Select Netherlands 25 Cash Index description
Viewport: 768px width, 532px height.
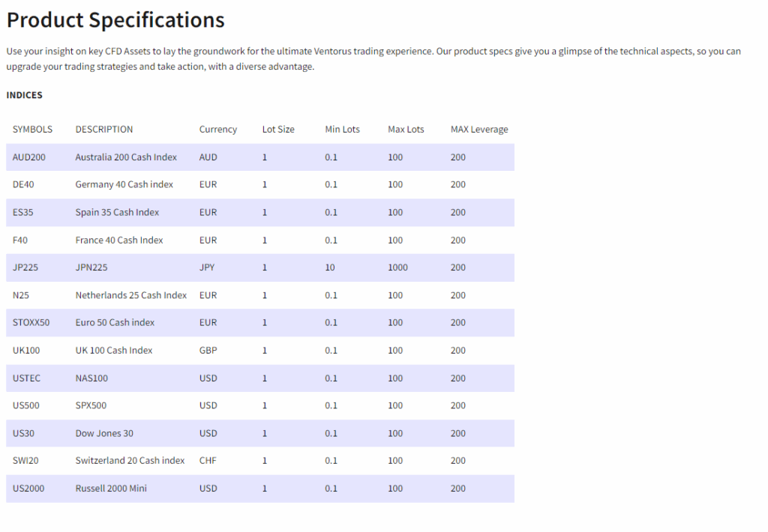(131, 295)
